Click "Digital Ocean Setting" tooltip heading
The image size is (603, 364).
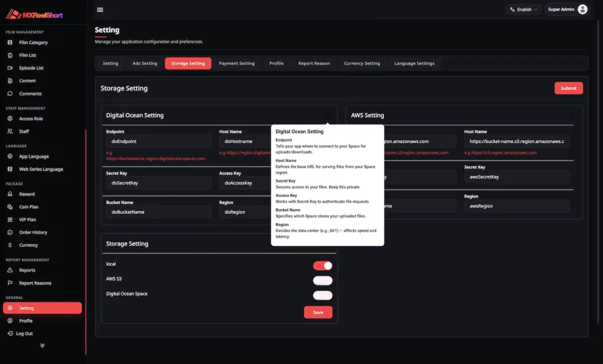click(299, 131)
